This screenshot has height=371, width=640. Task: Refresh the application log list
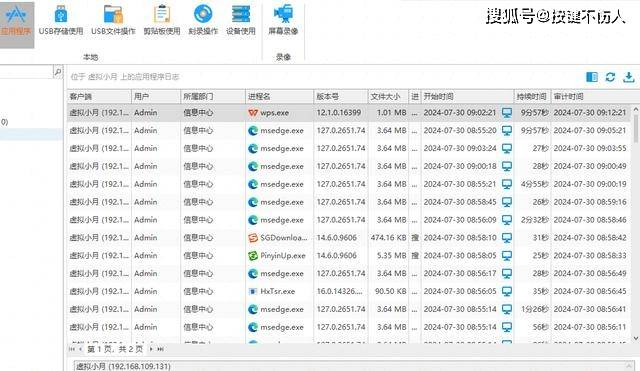[610, 77]
